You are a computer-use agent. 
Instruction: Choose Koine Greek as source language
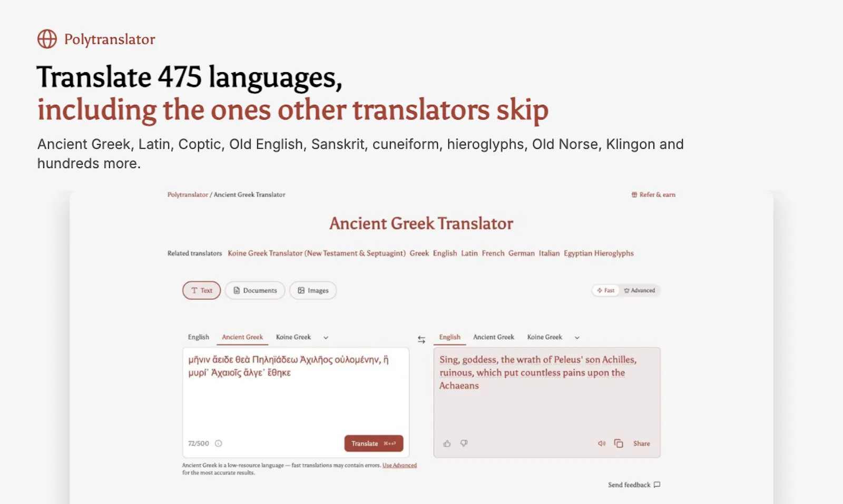293,337
